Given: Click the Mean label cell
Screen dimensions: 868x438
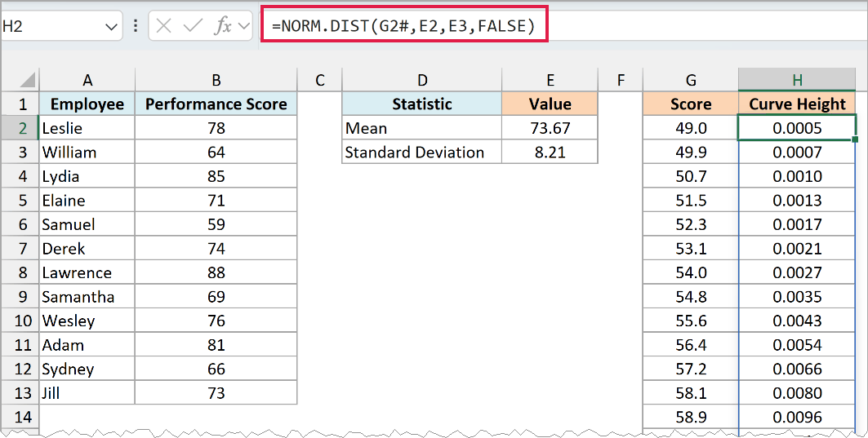Looking at the screenshot, I should click(x=422, y=128).
